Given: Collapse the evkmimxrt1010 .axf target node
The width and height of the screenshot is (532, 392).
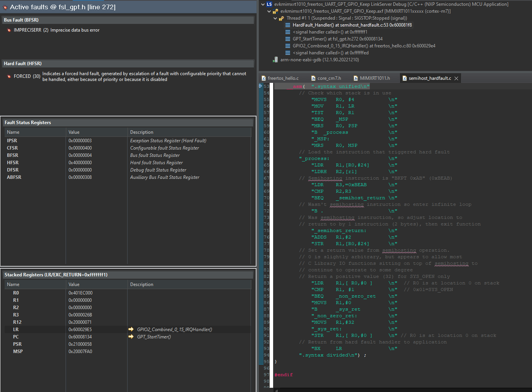Looking at the screenshot, I should pyautogui.click(x=269, y=11).
